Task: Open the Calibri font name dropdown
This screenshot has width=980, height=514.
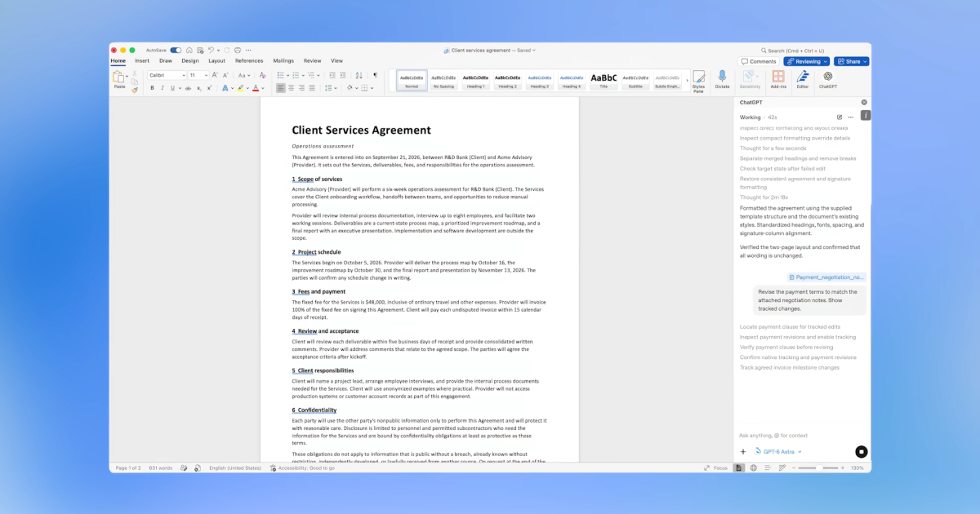Action: (167, 75)
